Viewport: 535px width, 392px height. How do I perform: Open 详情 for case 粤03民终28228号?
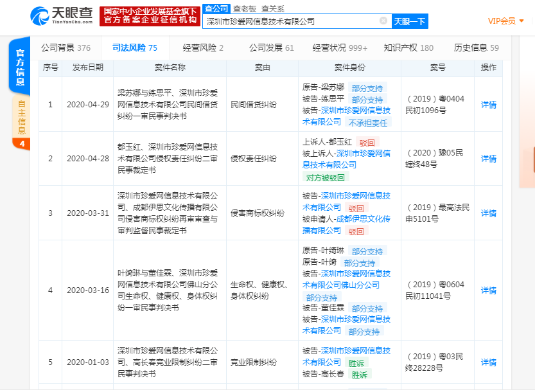pos(488,362)
